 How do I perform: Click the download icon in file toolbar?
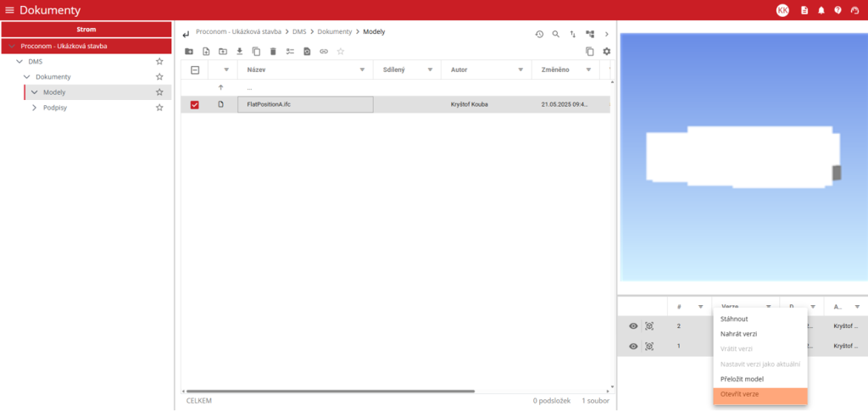tap(239, 52)
